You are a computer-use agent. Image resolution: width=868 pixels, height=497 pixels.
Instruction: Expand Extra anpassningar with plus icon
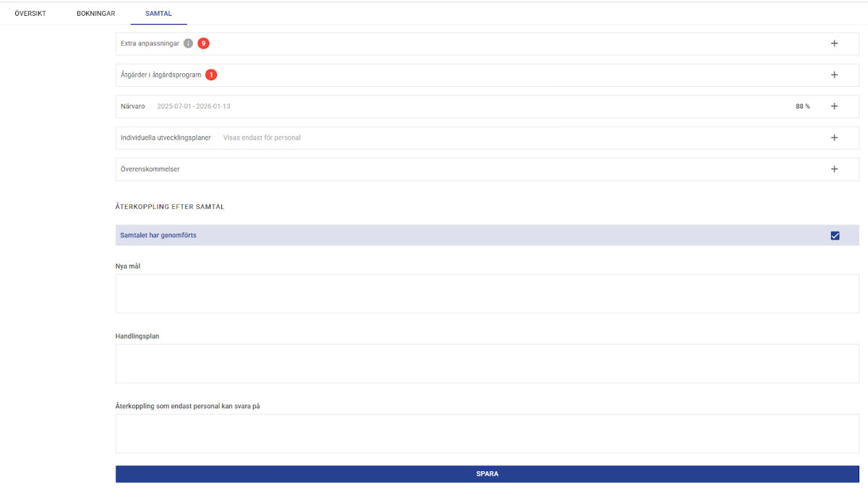click(834, 43)
